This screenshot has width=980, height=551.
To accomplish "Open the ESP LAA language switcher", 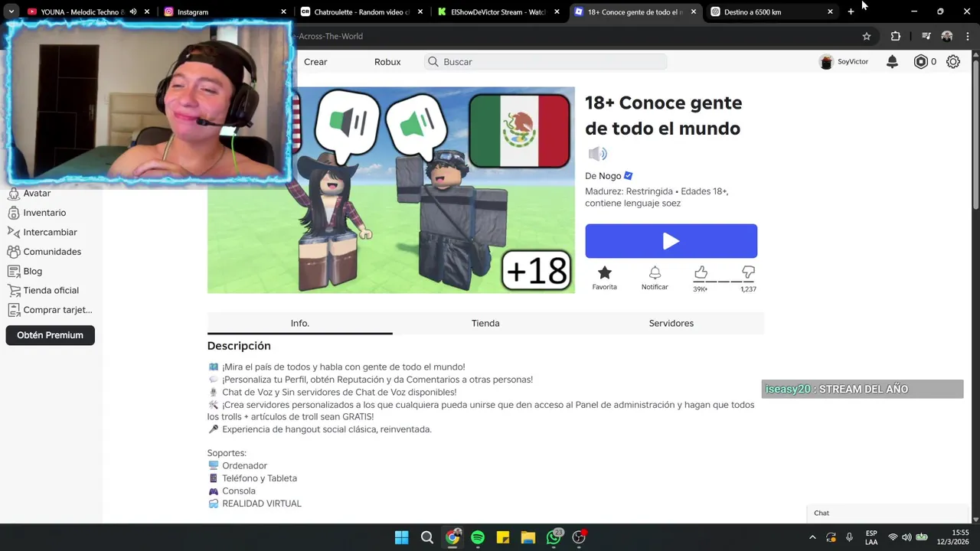I will 871,537.
